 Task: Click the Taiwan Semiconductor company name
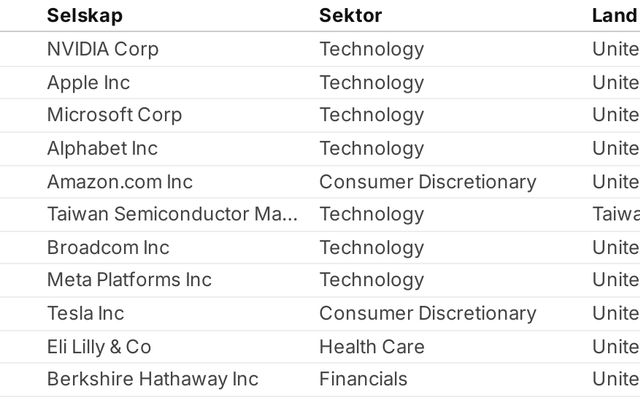tap(172, 214)
